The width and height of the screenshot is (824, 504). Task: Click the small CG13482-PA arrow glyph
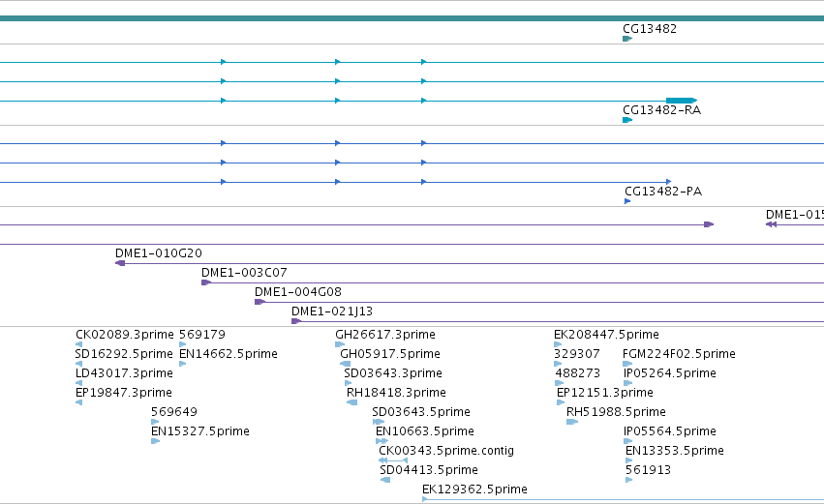627,201
